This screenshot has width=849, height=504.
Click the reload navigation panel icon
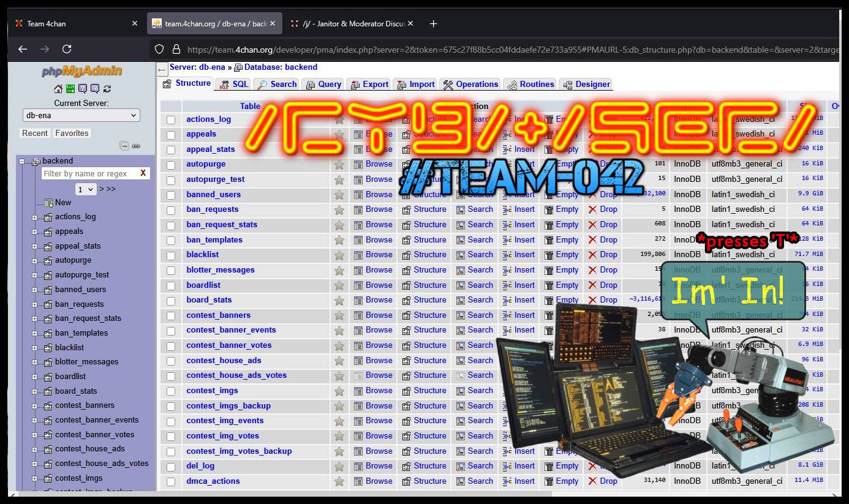point(107,89)
